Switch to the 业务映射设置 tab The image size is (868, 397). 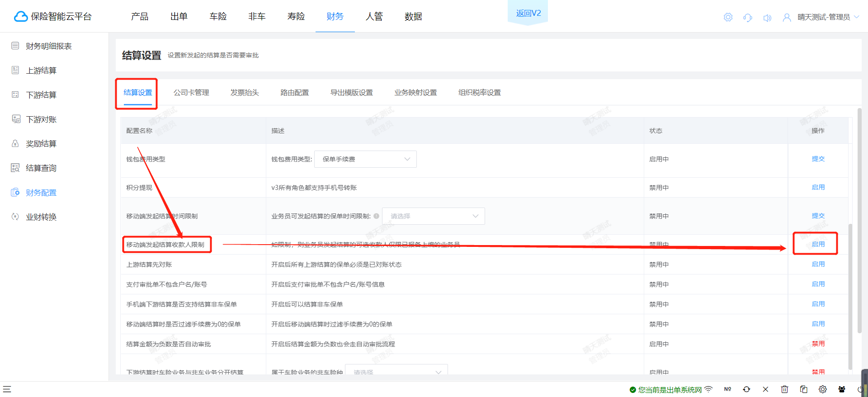[x=416, y=92]
